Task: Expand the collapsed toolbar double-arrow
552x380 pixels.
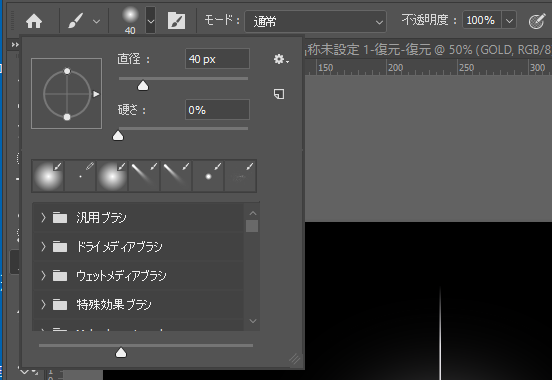Action: tap(15, 45)
